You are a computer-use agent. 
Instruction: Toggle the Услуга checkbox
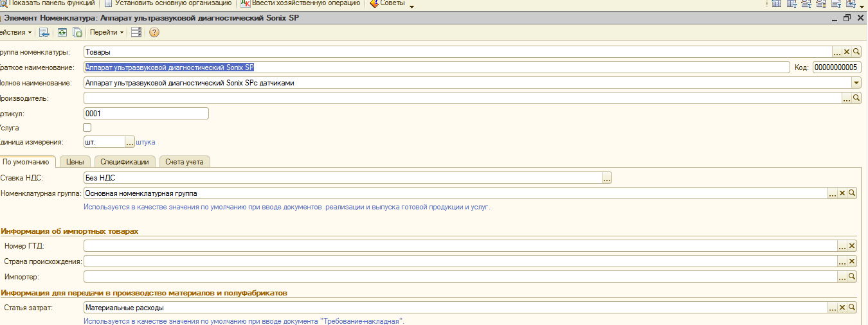[87, 128]
